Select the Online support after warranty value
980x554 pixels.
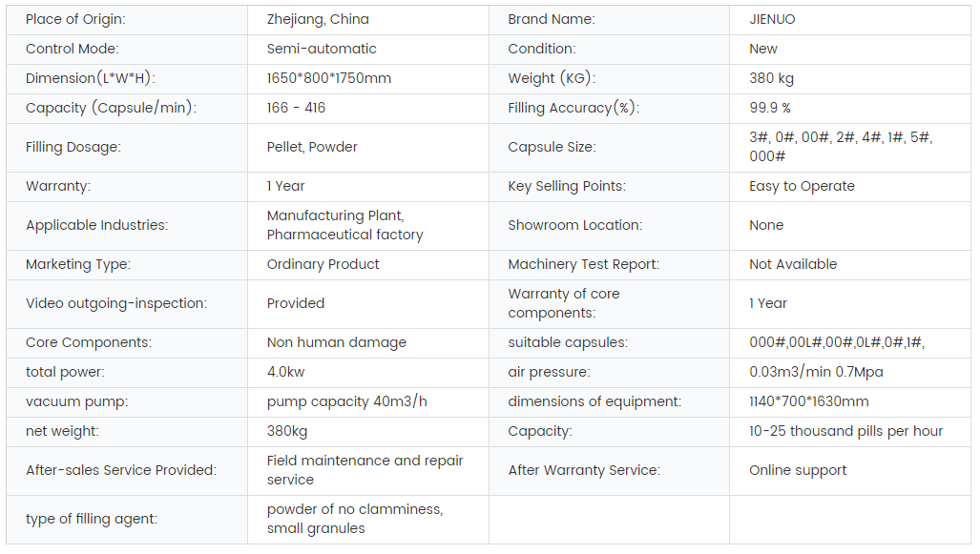[x=798, y=470]
